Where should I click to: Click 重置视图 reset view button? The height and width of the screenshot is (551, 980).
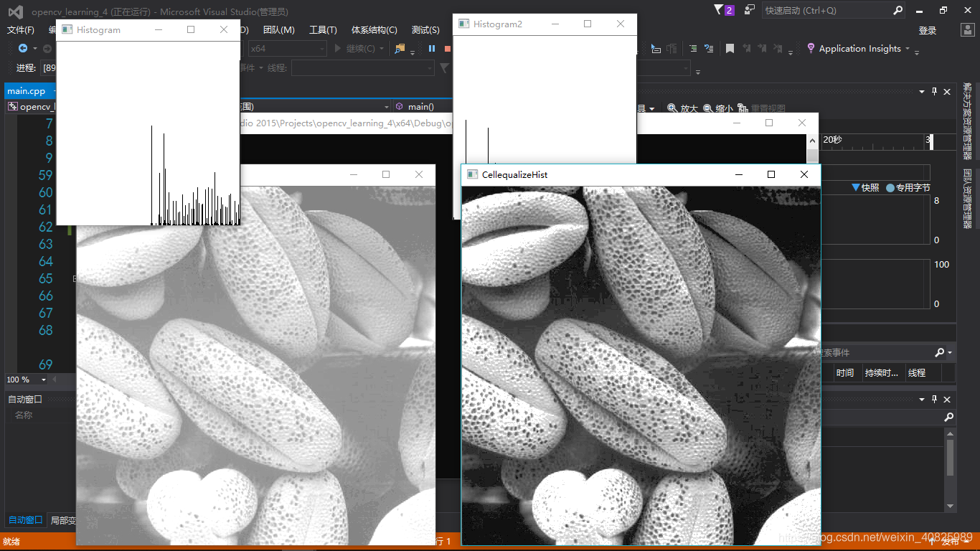[x=761, y=108]
